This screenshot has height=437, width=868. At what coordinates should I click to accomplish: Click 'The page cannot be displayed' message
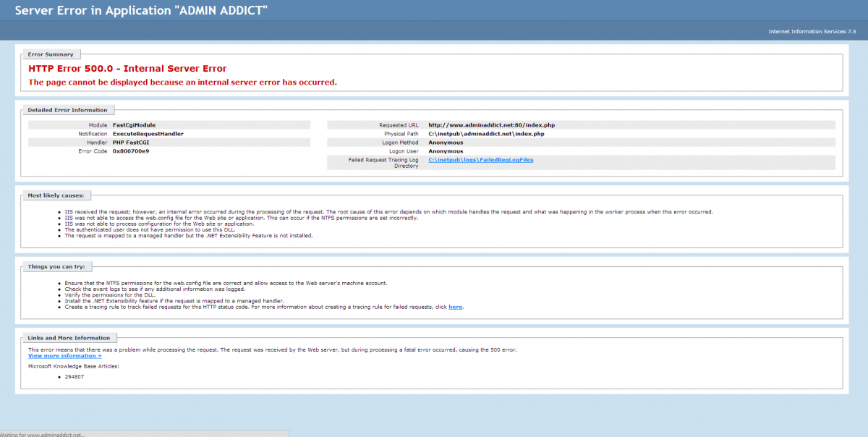[x=182, y=82]
